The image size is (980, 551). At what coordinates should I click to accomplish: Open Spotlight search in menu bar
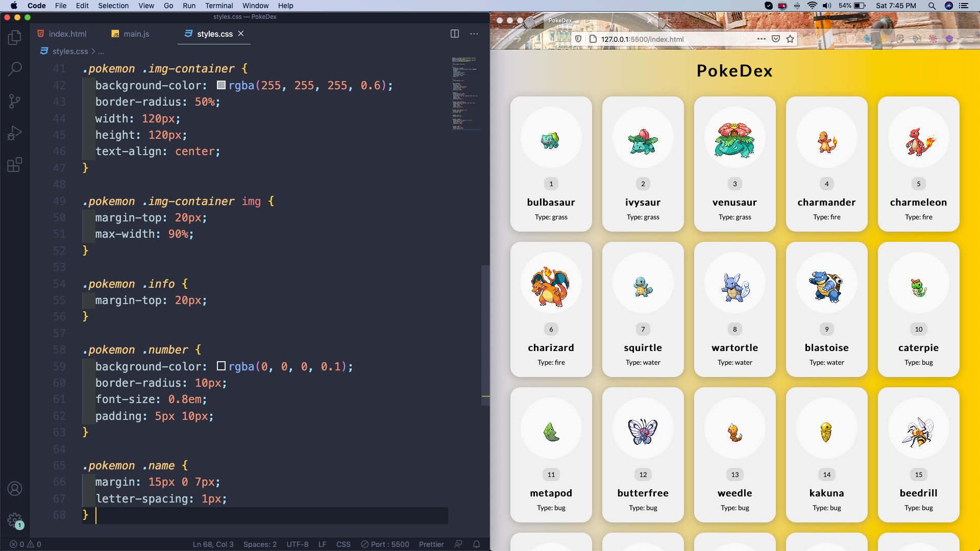click(932, 6)
